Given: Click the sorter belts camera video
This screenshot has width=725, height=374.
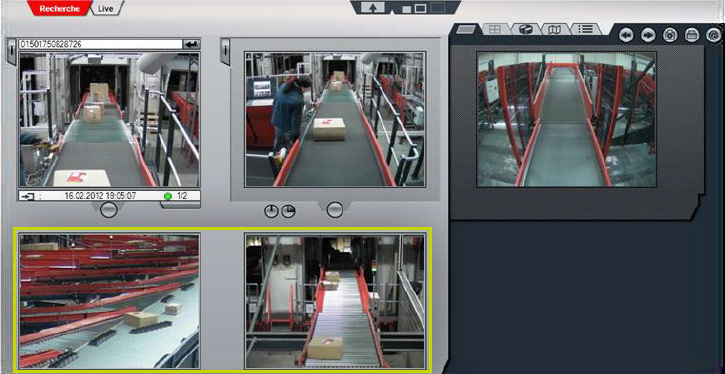Looking at the screenshot, I should [x=110, y=301].
